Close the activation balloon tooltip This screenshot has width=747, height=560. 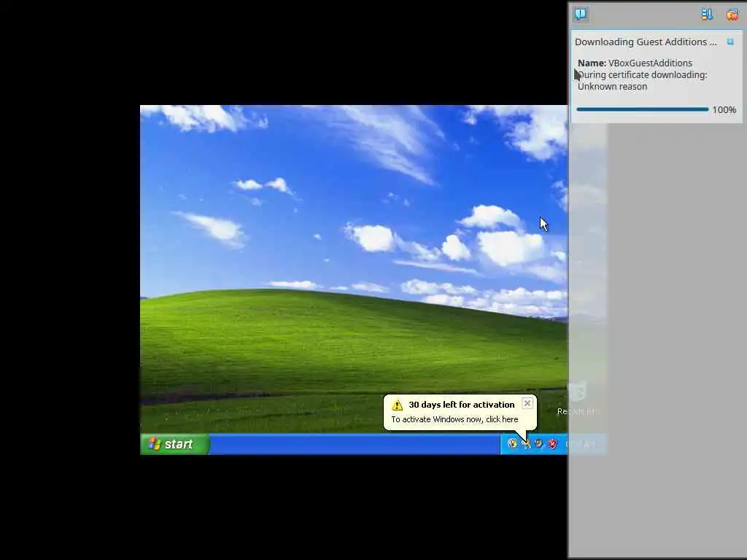point(527,403)
